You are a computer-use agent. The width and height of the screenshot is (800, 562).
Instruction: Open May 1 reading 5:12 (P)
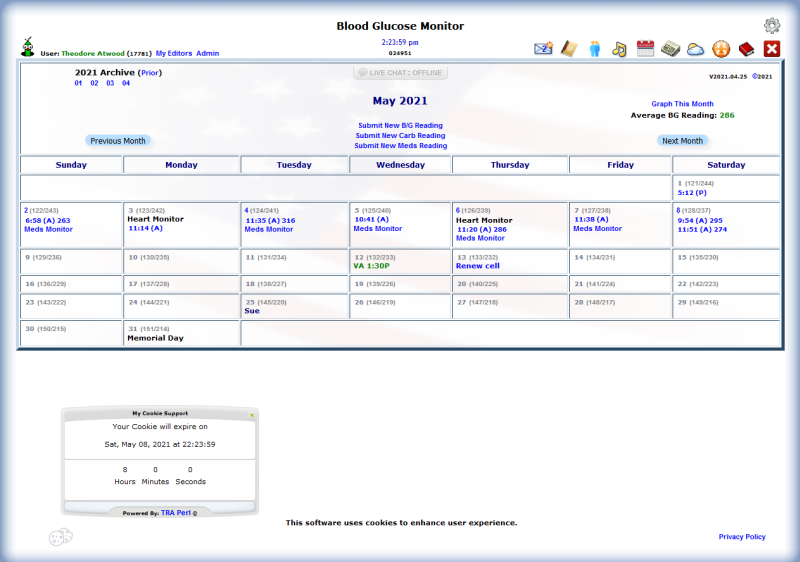pyautogui.click(x=692, y=193)
